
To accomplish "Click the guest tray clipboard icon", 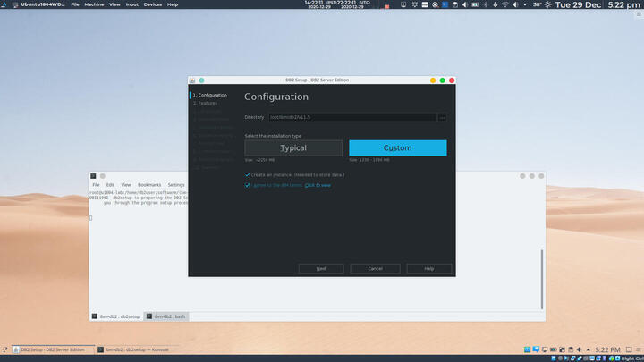I will pyautogui.click(x=571, y=349).
